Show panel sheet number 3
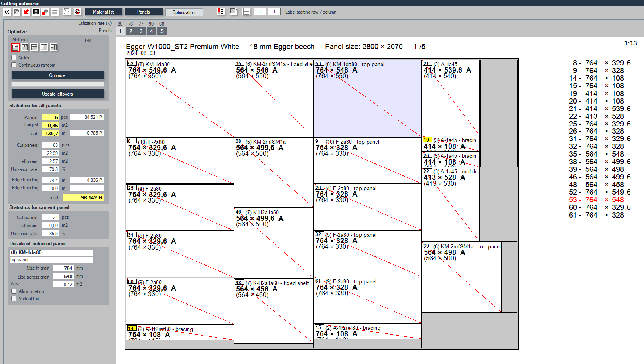Viewport: 644px width, 364px height. click(141, 31)
